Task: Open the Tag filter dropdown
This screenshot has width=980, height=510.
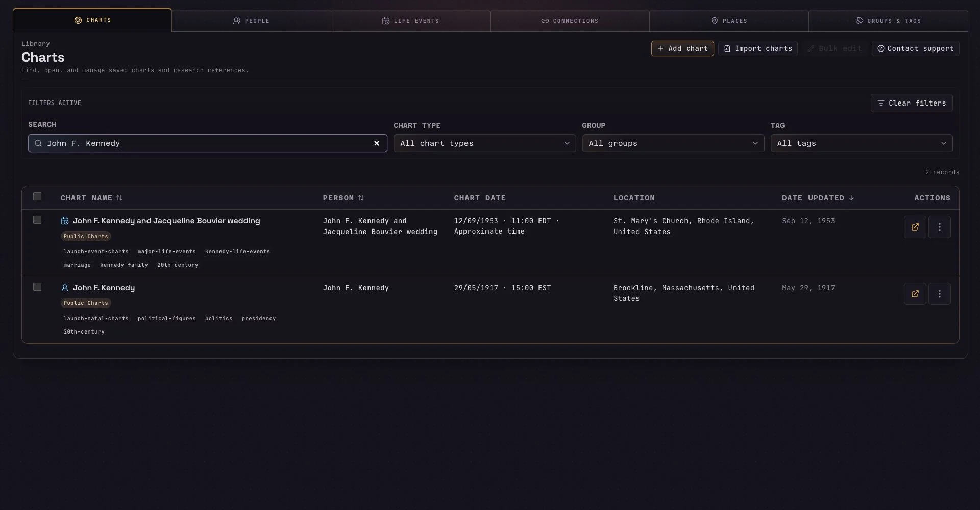Action: pyautogui.click(x=861, y=143)
